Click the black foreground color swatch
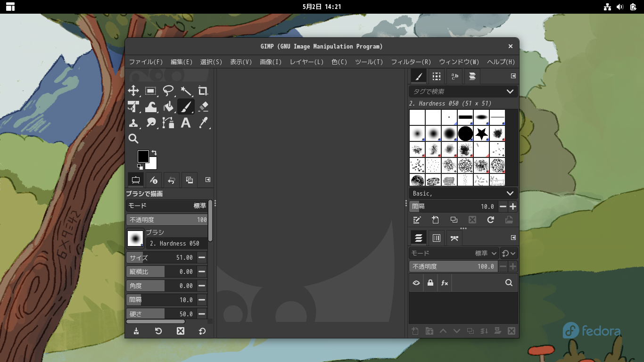This screenshot has width=644, height=362. [143, 156]
